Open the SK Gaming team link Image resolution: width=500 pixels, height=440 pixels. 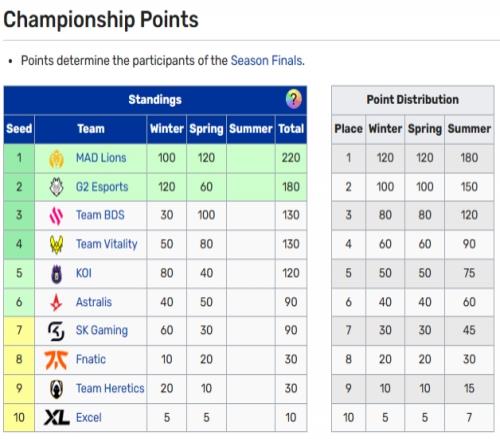[x=102, y=330]
